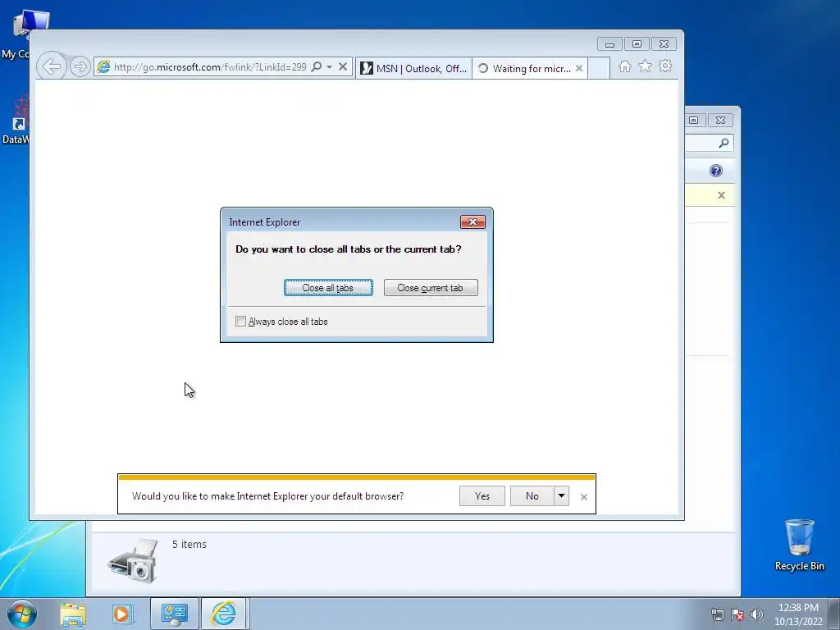Minimize the Internet Explorer window
The height and width of the screenshot is (630, 840).
[x=609, y=44]
